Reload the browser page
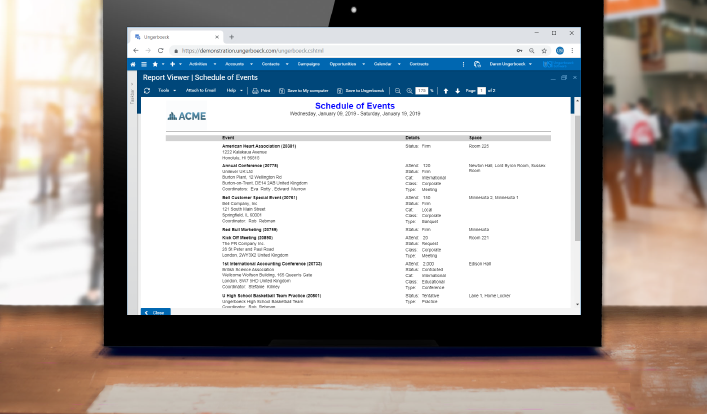The height and width of the screenshot is (414, 707). pos(161,51)
